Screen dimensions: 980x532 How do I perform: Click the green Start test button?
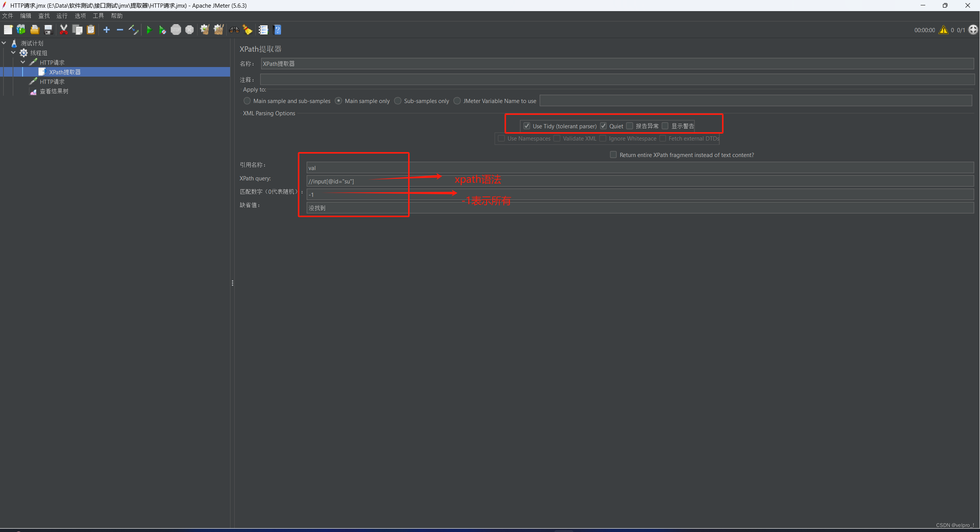(x=149, y=30)
